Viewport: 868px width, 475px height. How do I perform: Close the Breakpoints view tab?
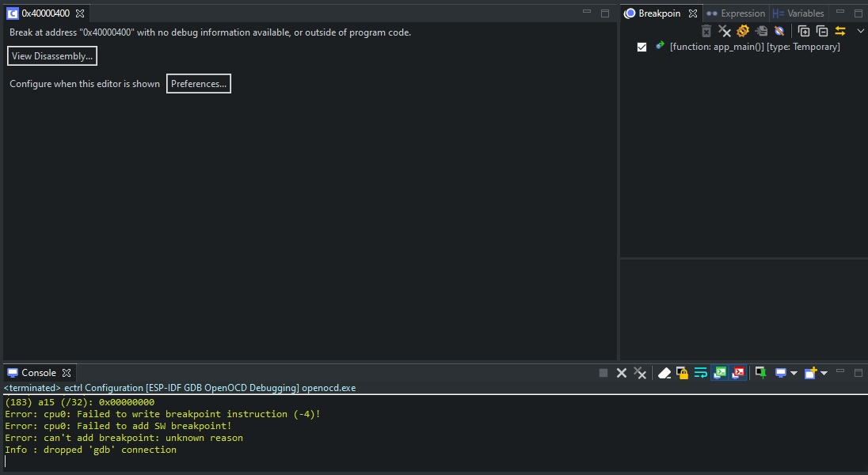pos(692,13)
